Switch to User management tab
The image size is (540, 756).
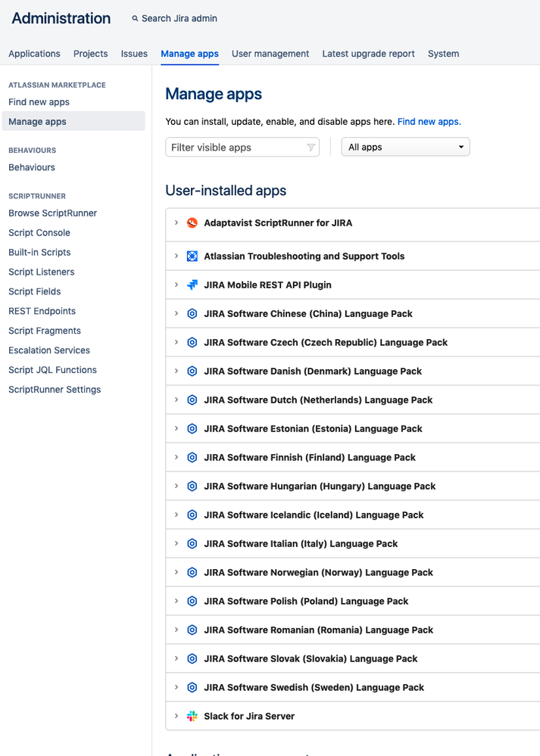point(270,54)
